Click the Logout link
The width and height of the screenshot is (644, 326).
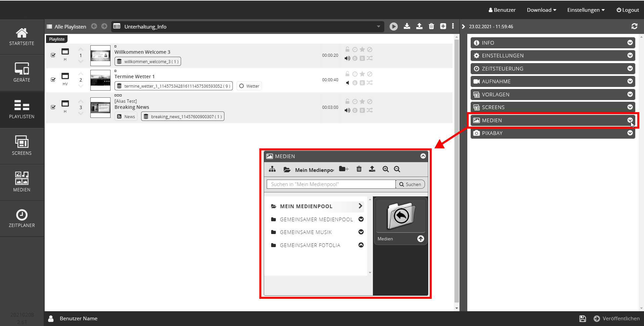point(628,10)
